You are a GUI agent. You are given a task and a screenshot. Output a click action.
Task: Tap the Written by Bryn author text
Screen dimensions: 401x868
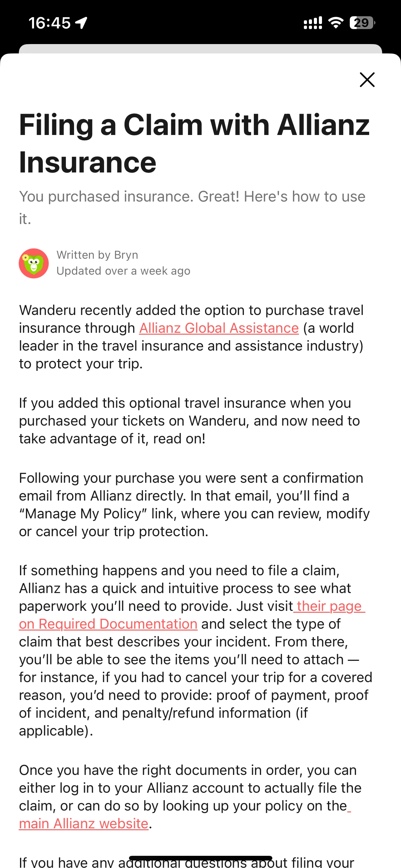pyautogui.click(x=97, y=255)
